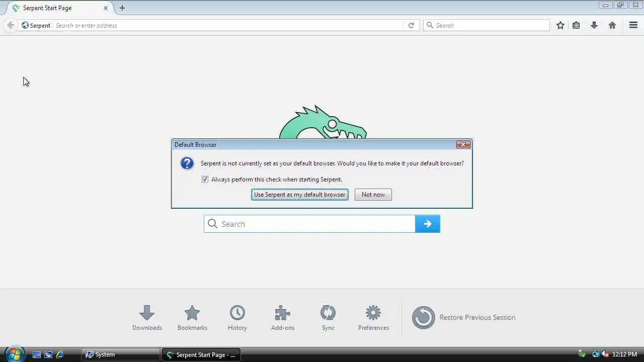This screenshot has width=644, height=362.
Task: Click the 12:12 PM clock
Action: click(x=625, y=354)
